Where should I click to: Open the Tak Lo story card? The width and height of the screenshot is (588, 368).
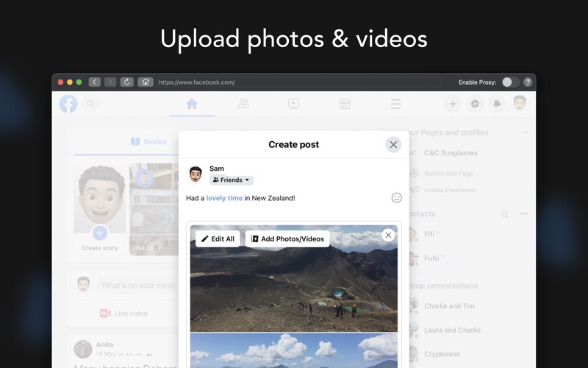(x=154, y=209)
